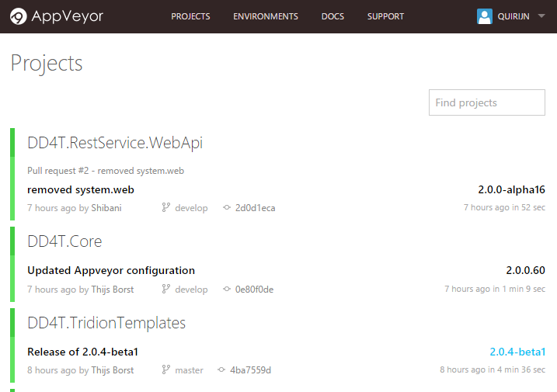Open the SUPPORT menu item
The image size is (557, 392).
click(385, 16)
